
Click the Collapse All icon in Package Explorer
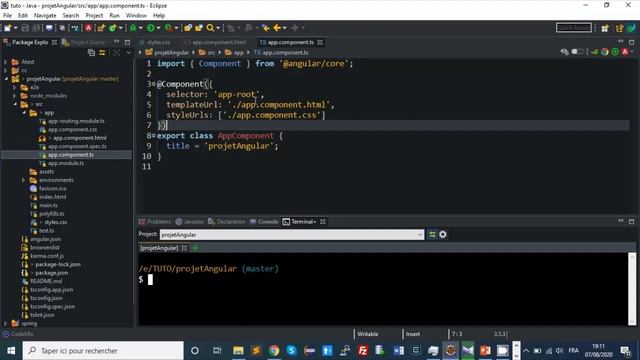point(91,53)
